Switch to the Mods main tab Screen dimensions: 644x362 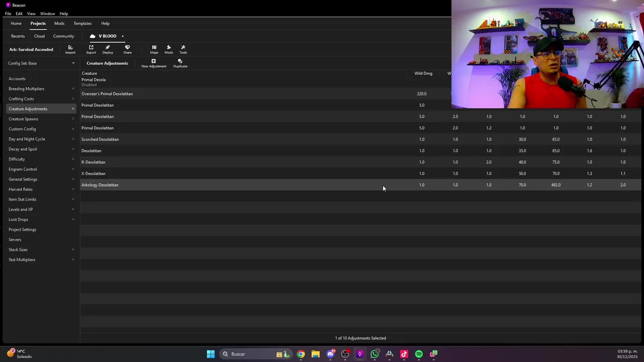point(59,24)
